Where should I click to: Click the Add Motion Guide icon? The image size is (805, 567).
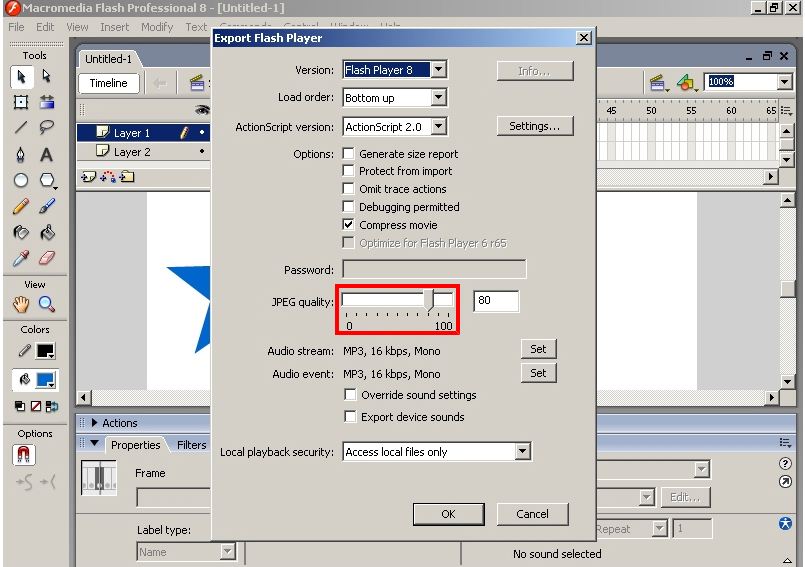[x=107, y=177]
